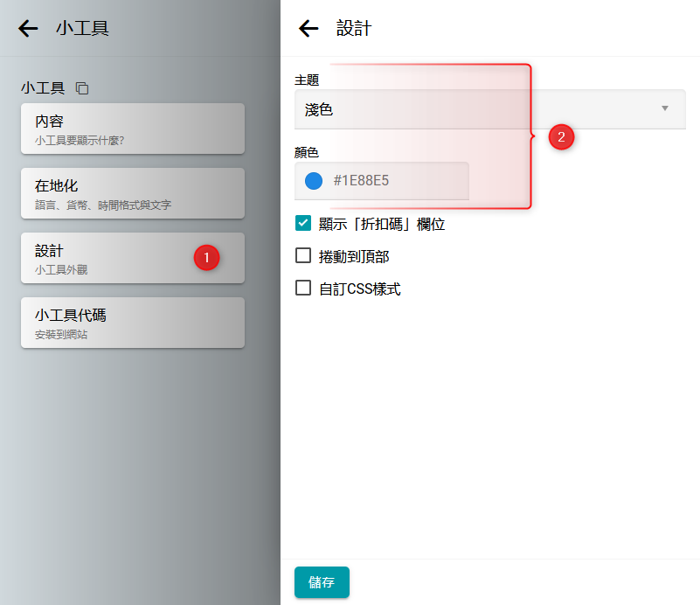Open the 設計 widget appearance card

tap(105, 258)
